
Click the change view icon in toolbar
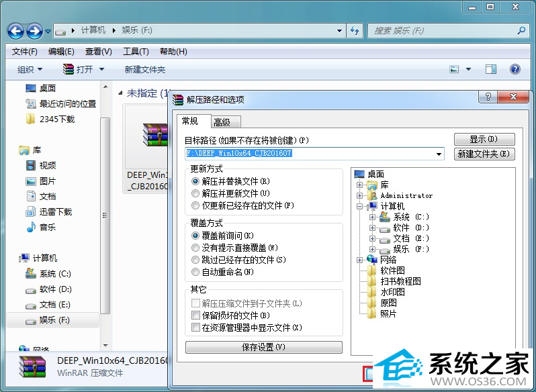pyautogui.click(x=454, y=69)
